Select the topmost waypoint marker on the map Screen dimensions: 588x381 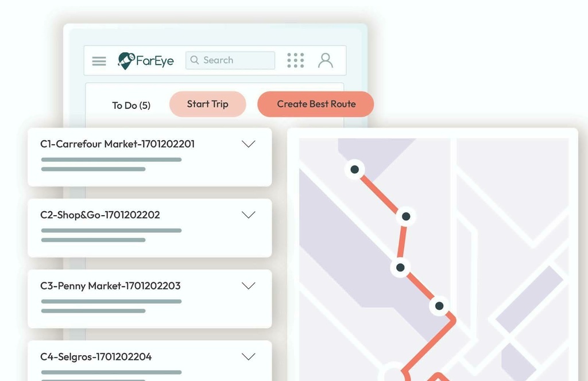coord(355,169)
